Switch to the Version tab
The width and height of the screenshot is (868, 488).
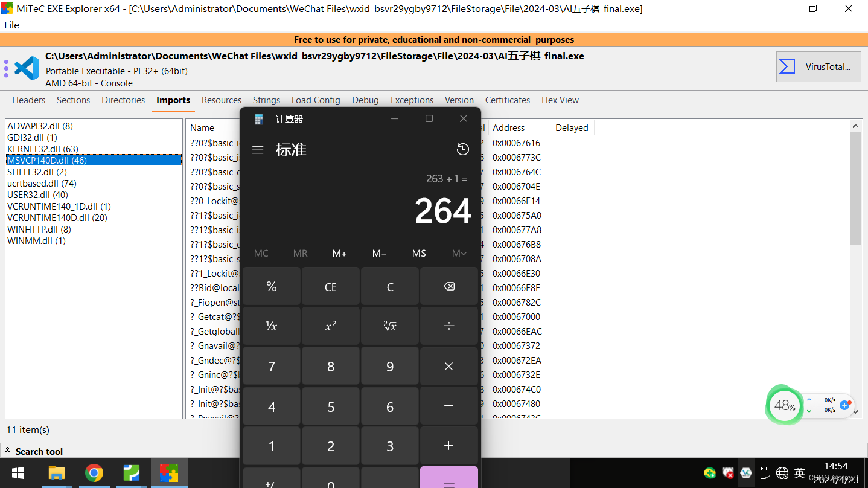pos(459,100)
